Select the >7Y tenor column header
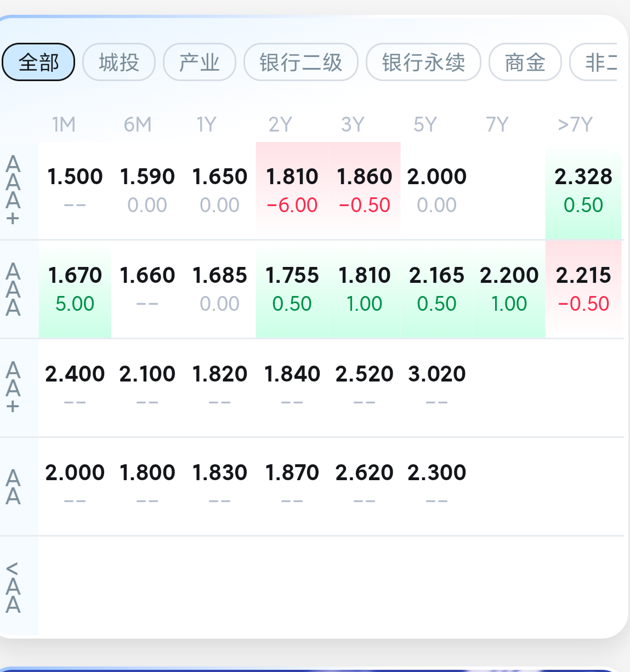This screenshot has height=672, width=630. pos(575,125)
